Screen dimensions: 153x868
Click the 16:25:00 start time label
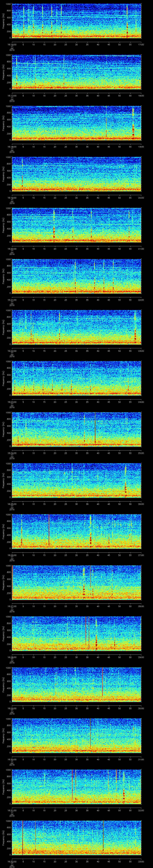[12, 504]
